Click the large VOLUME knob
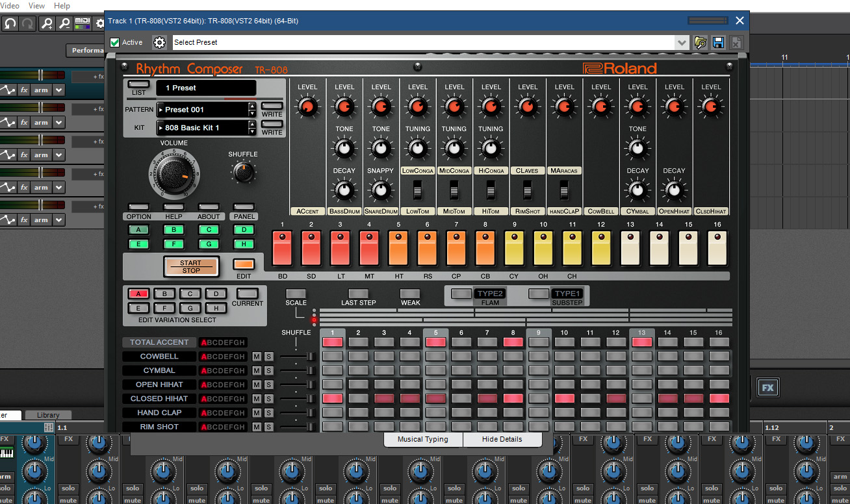Viewport: 850px width, 504px height. 174,173
